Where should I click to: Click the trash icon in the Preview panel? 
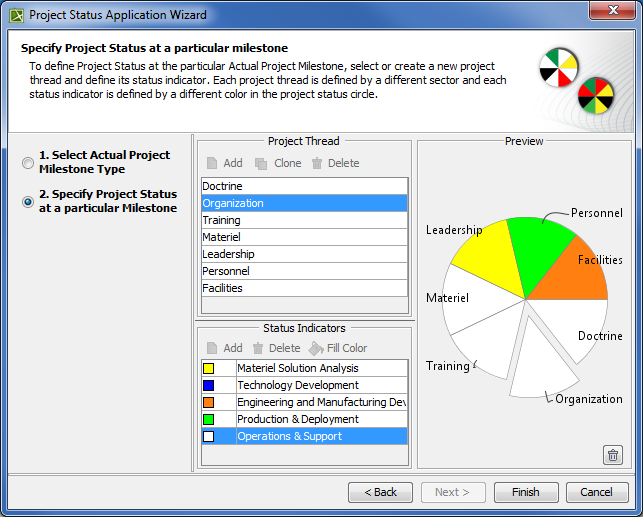point(613,455)
